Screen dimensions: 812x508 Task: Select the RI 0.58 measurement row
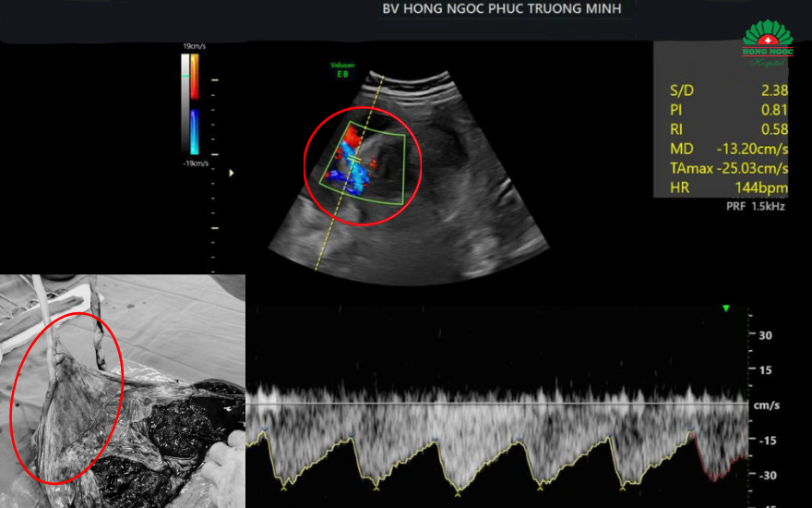tap(727, 130)
